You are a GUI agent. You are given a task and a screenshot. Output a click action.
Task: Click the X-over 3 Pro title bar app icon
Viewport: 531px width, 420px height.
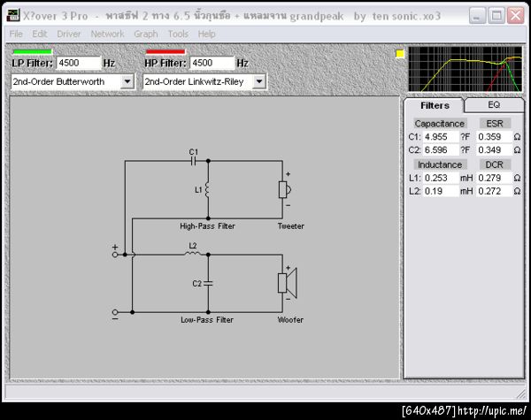coord(13,16)
